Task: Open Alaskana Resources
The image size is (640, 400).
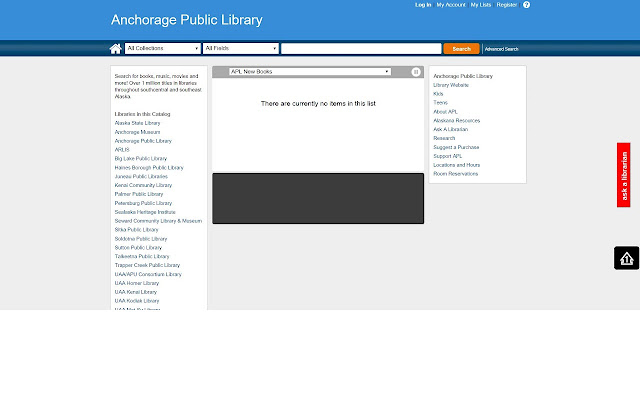Action: [x=457, y=121]
